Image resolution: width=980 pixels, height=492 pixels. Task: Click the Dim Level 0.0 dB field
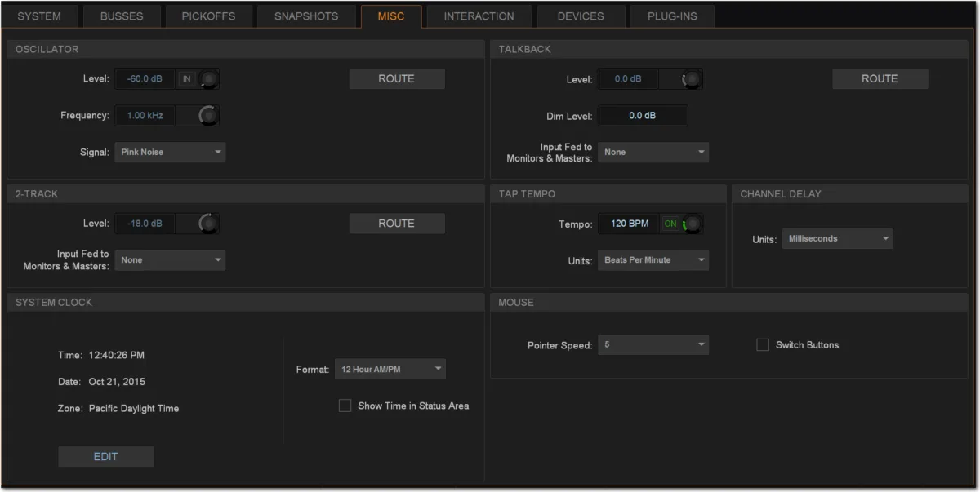[643, 116]
